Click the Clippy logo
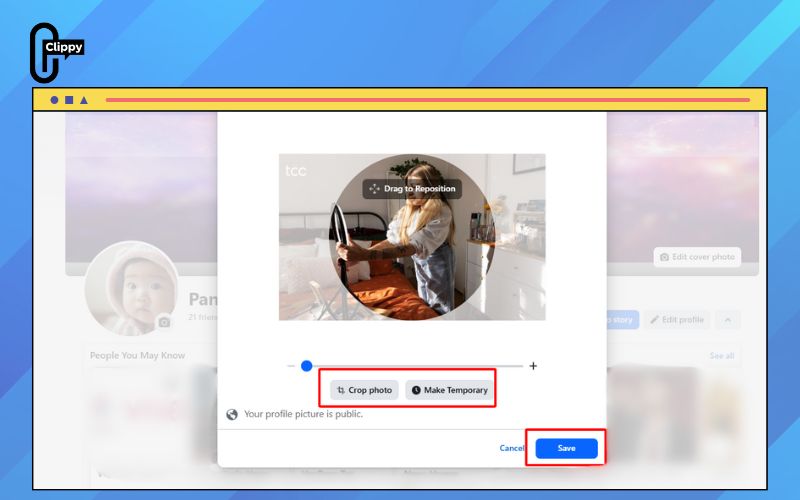Image resolution: width=800 pixels, height=500 pixels. click(x=57, y=53)
